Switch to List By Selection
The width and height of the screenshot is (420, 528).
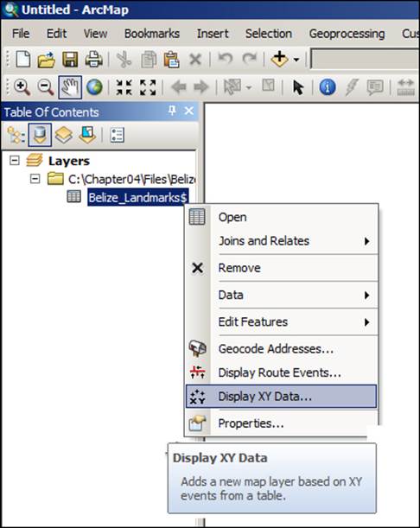pos(87,135)
